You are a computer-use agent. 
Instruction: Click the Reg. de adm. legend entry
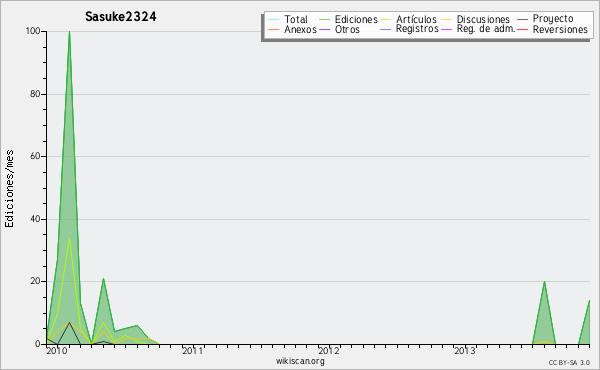pos(478,29)
